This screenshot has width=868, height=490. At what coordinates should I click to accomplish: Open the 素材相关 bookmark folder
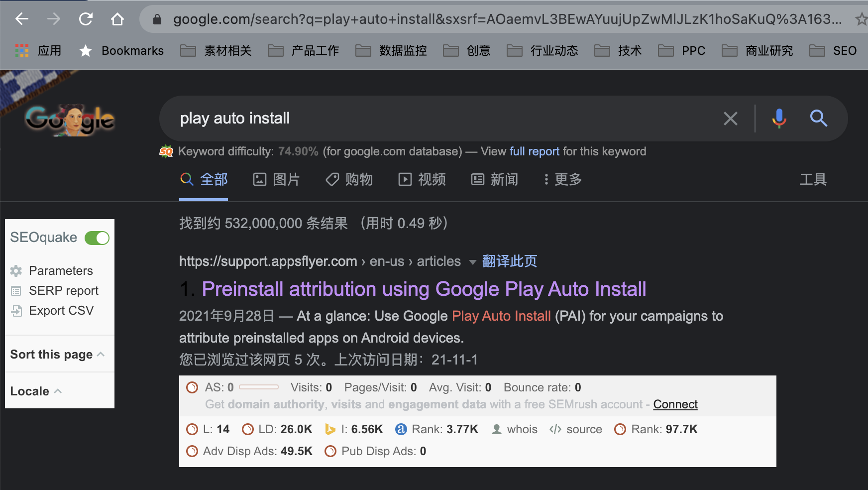pos(216,50)
